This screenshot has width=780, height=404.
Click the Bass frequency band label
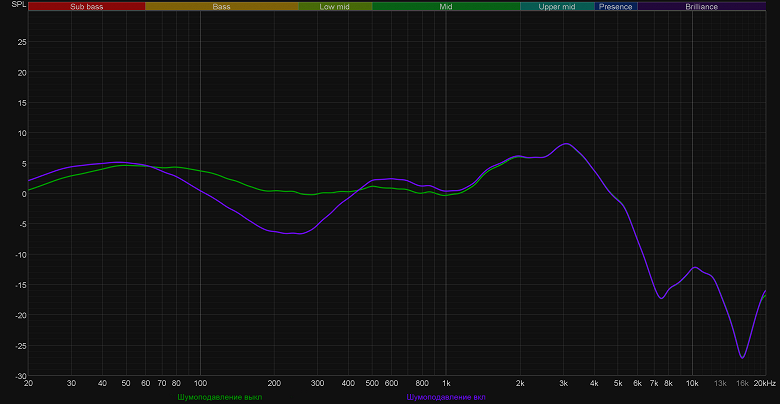221,6
